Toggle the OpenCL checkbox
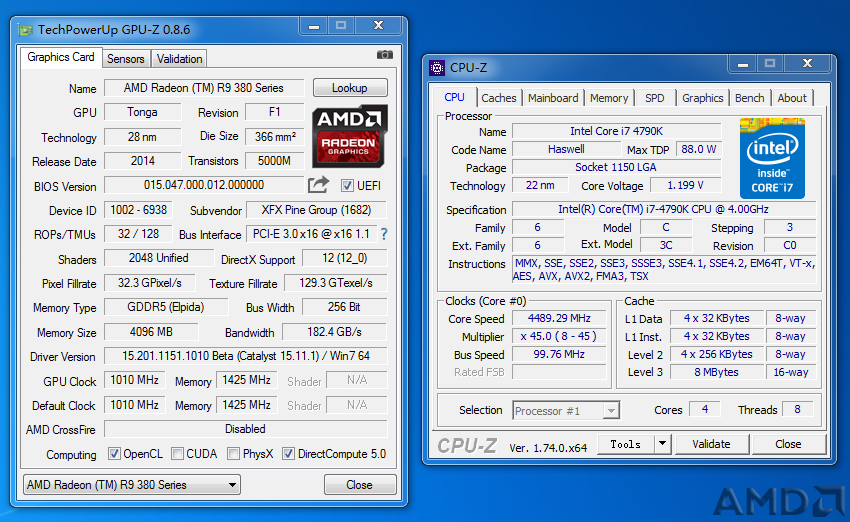The image size is (850, 522). (114, 454)
